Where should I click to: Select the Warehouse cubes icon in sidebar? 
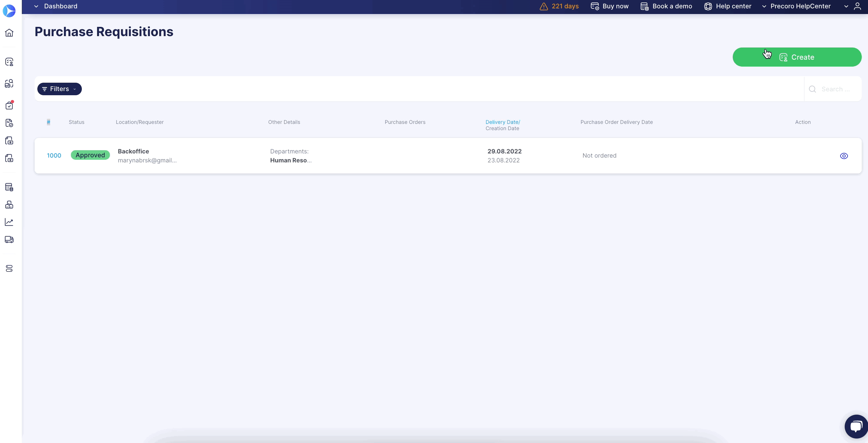coord(9,204)
